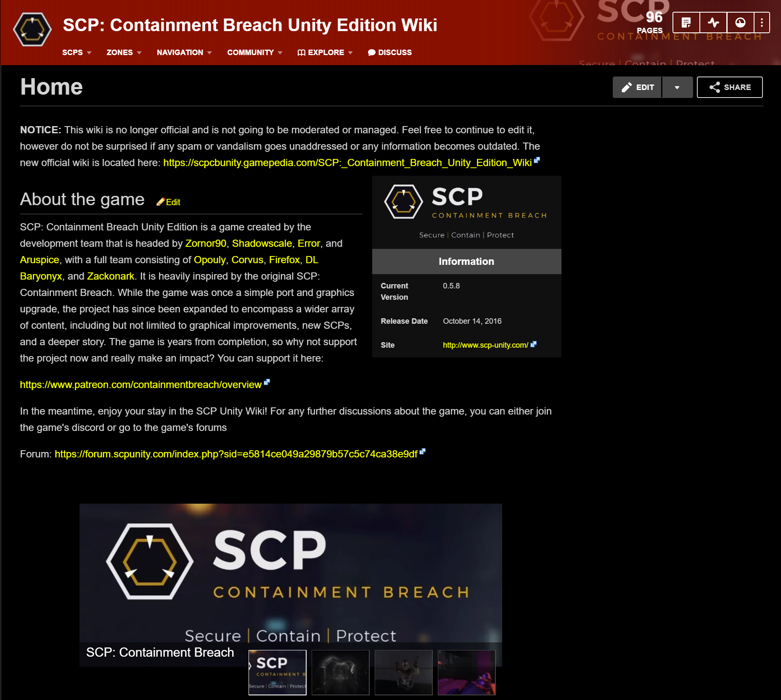Click the SCP logo image in infobox
This screenshot has width=781, height=700.
tap(466, 212)
